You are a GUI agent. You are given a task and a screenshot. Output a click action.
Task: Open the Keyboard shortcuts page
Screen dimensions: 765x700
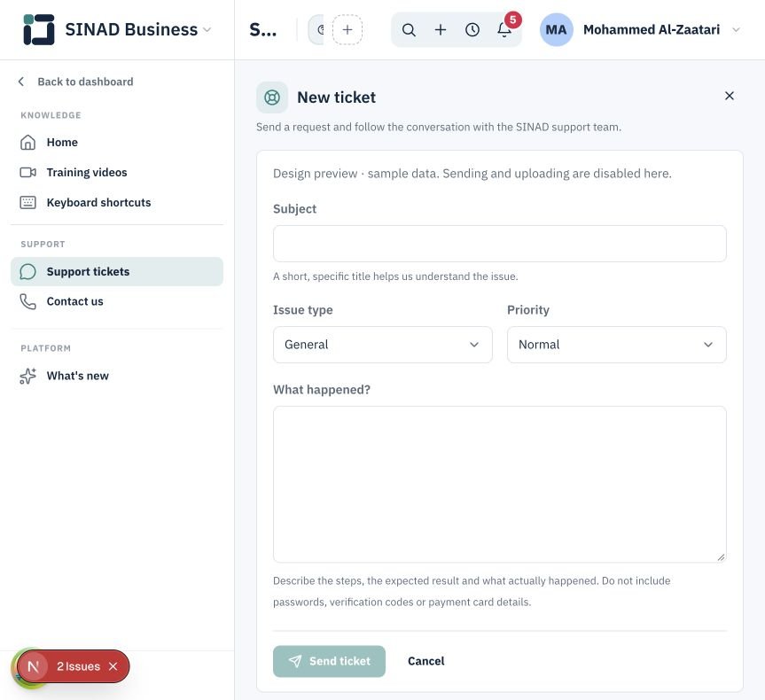coord(117,202)
